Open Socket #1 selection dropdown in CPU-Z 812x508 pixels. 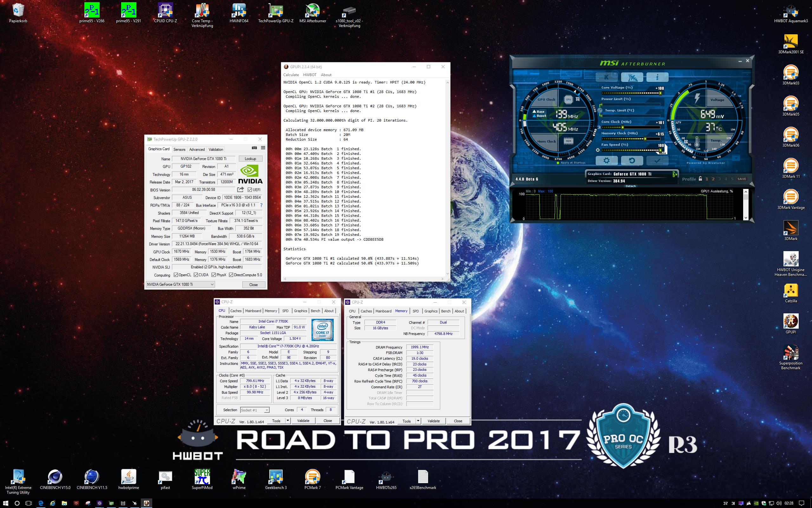(255, 410)
